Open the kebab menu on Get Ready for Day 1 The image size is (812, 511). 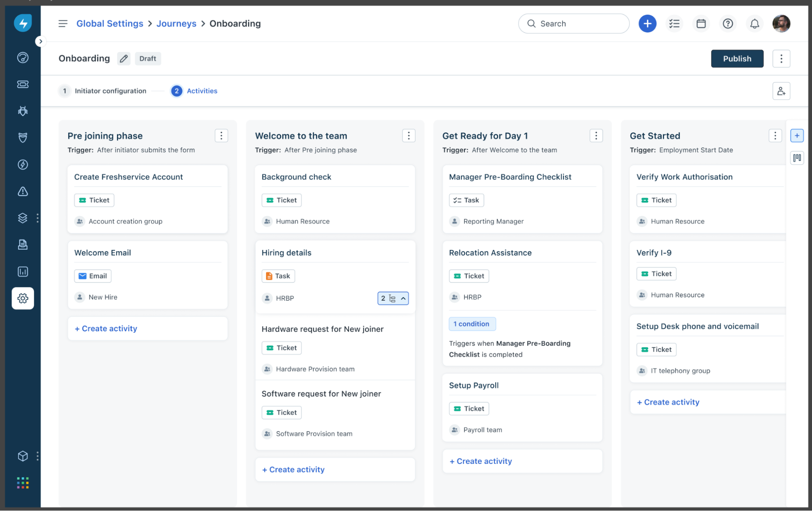pyautogui.click(x=596, y=136)
